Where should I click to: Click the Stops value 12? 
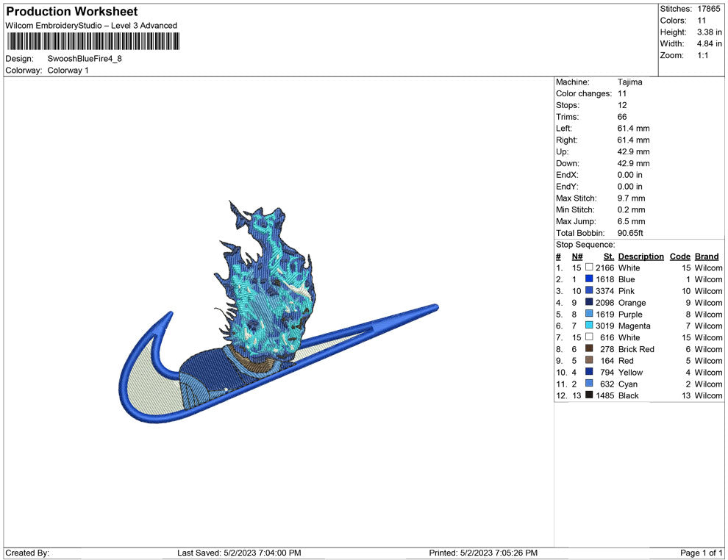(621, 105)
